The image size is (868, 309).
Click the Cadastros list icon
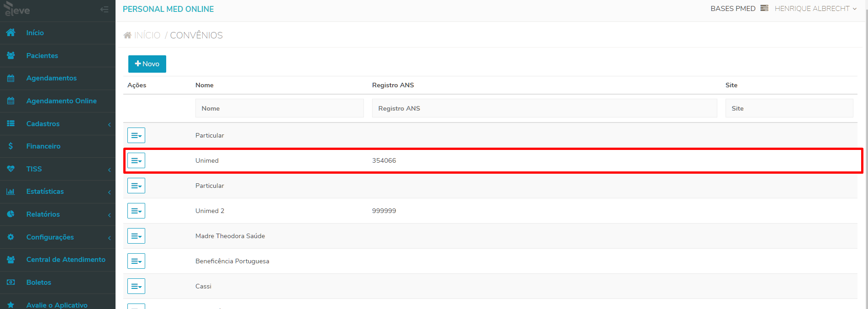(x=11, y=123)
